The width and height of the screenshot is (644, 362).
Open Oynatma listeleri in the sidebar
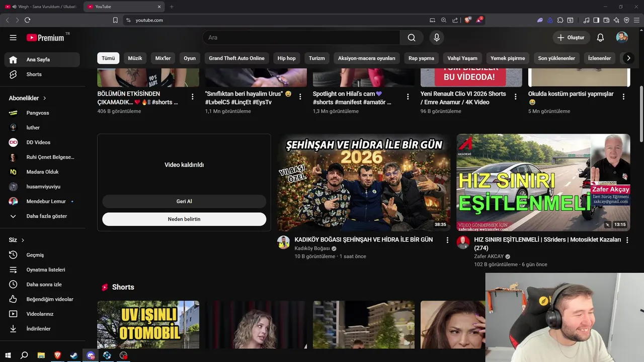click(42, 269)
